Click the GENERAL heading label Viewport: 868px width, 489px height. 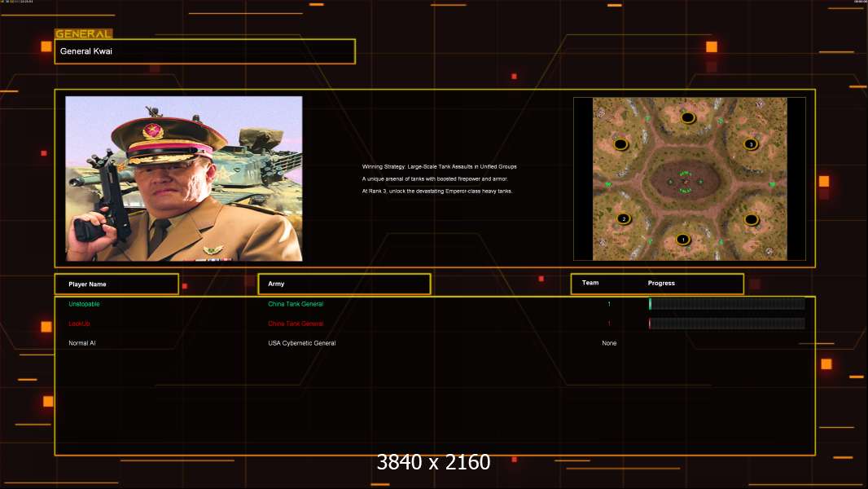point(83,34)
